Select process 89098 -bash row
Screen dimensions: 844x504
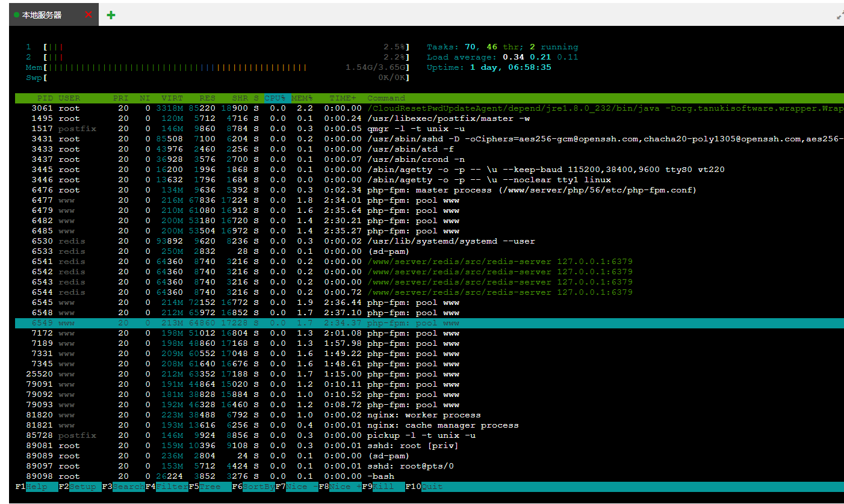tap(429, 476)
